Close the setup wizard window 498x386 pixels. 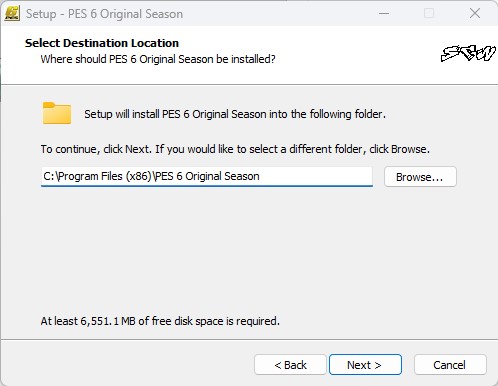(475, 14)
